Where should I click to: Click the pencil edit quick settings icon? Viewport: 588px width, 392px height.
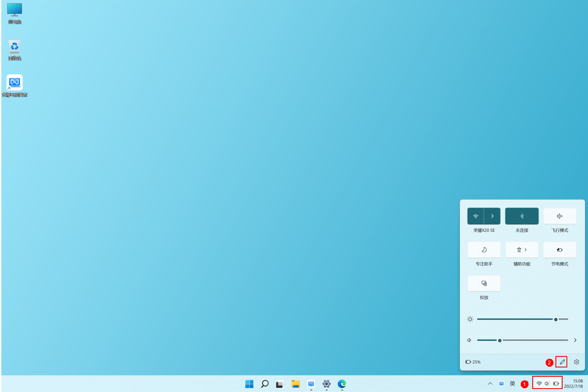[x=562, y=362]
